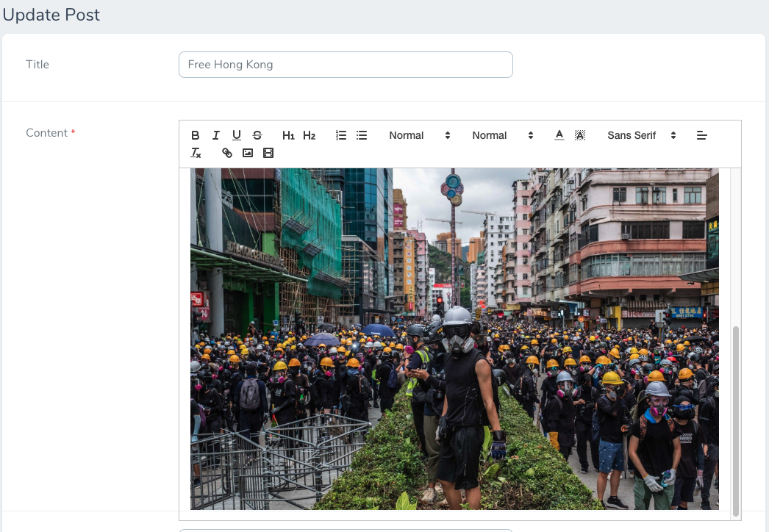The image size is (769, 532).
Task: Apply strikethrough formatting
Action: (257, 134)
